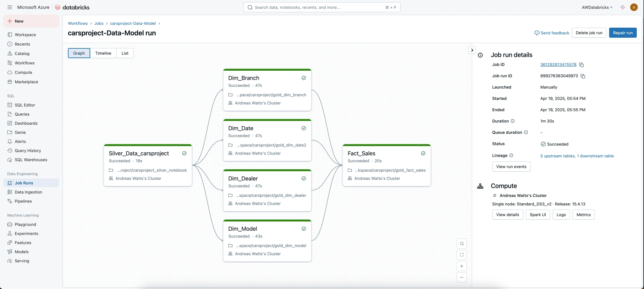Zoom out of the graph

click(x=461, y=277)
